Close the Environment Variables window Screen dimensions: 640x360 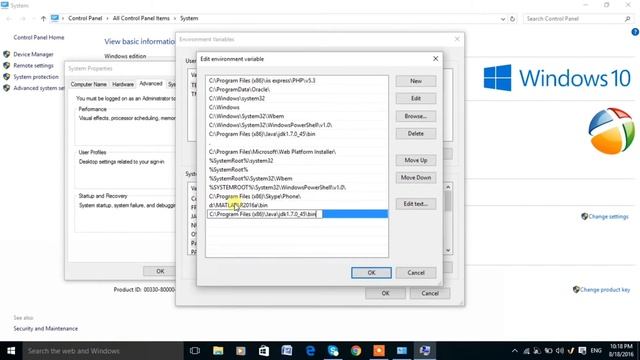click(x=457, y=39)
